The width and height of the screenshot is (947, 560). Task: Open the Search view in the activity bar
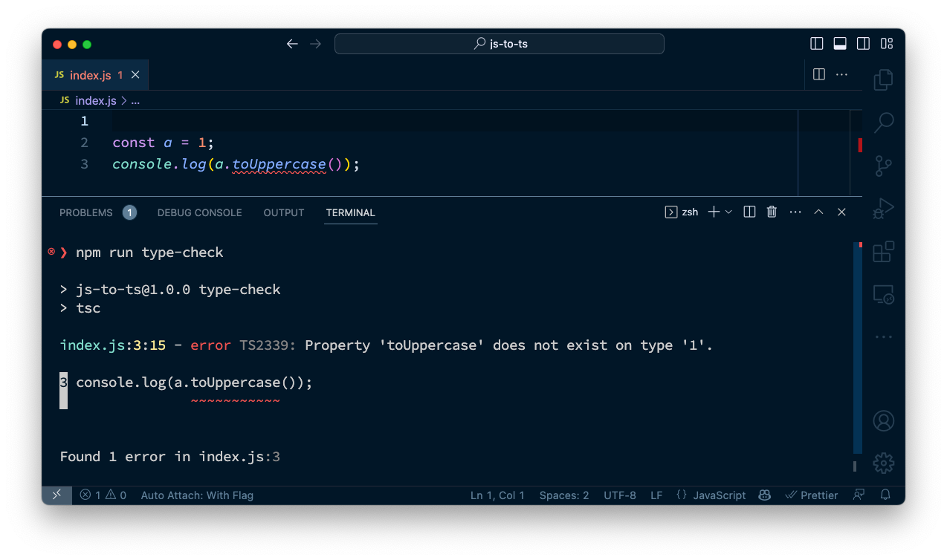click(883, 123)
